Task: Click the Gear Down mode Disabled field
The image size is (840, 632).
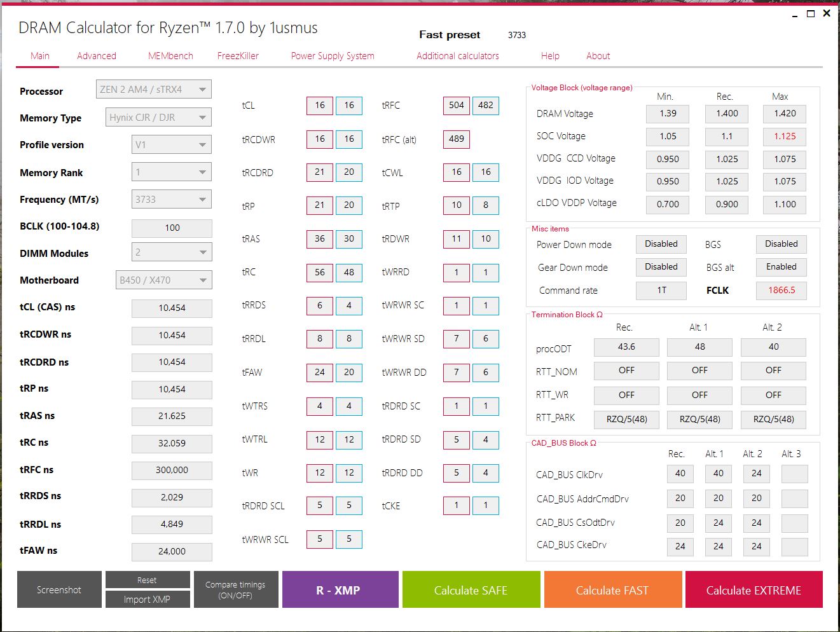Action: 661,267
